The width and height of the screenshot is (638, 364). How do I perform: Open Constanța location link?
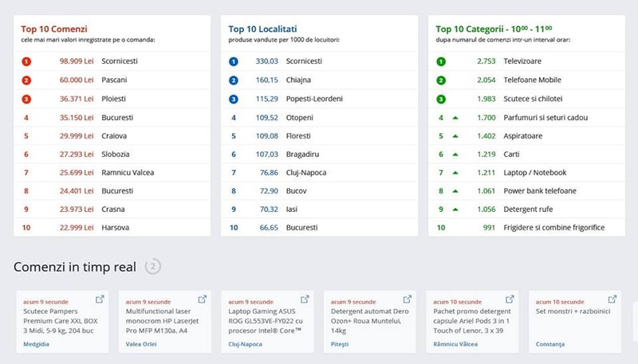[x=549, y=344]
